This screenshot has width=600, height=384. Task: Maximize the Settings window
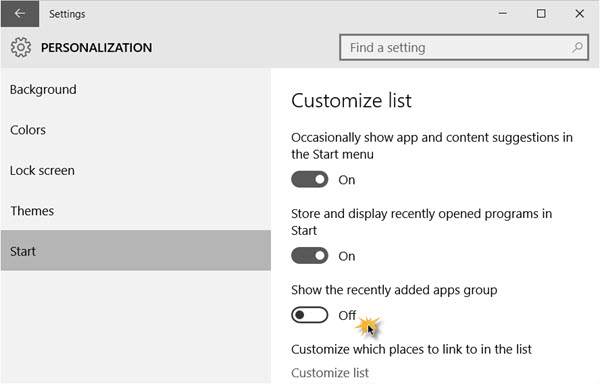541,14
